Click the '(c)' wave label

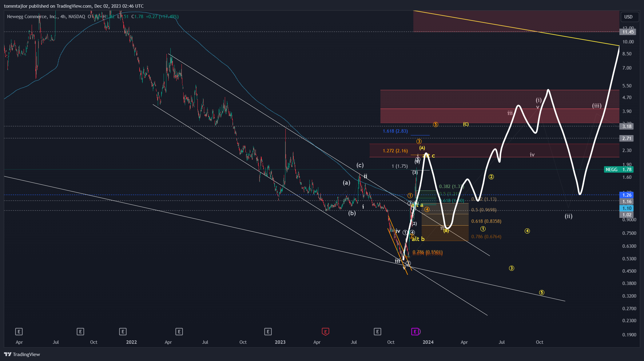[360, 165]
